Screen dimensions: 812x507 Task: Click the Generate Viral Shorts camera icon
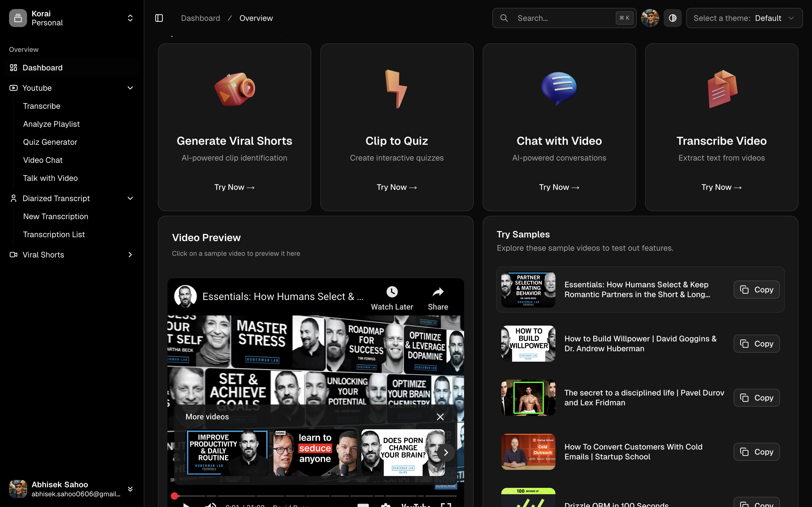(235, 89)
